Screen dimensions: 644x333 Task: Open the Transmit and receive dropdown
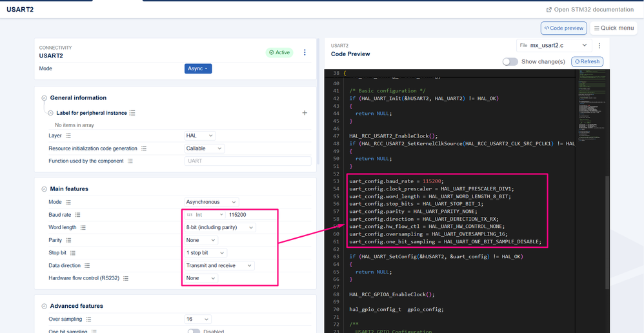click(x=219, y=266)
